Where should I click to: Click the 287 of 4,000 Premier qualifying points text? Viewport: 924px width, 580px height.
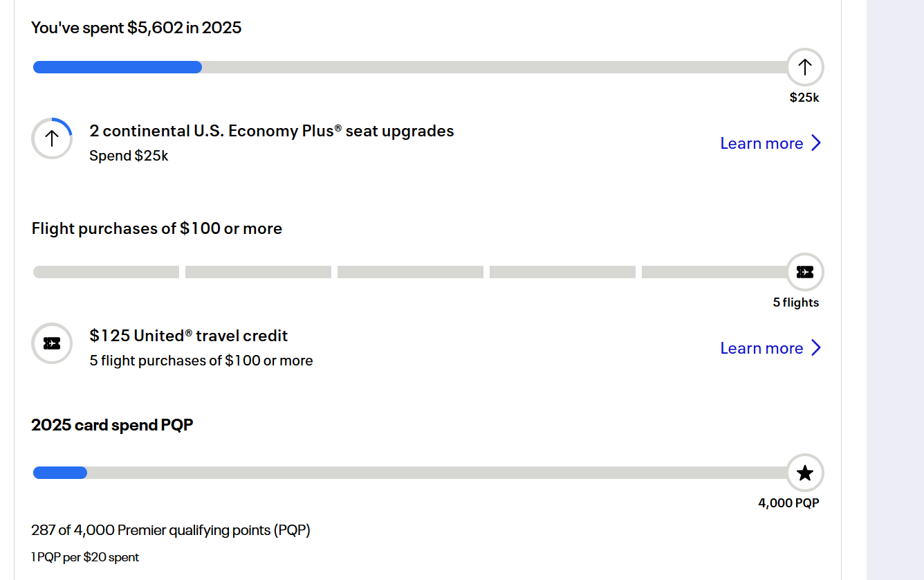coord(171,531)
